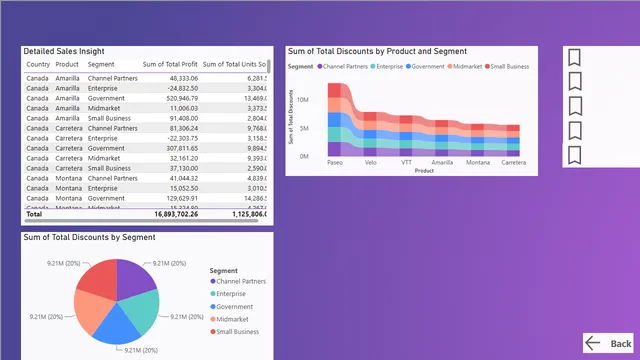Click profit value 81,306.24
Viewport: 640px width, 360px height.
point(184,128)
